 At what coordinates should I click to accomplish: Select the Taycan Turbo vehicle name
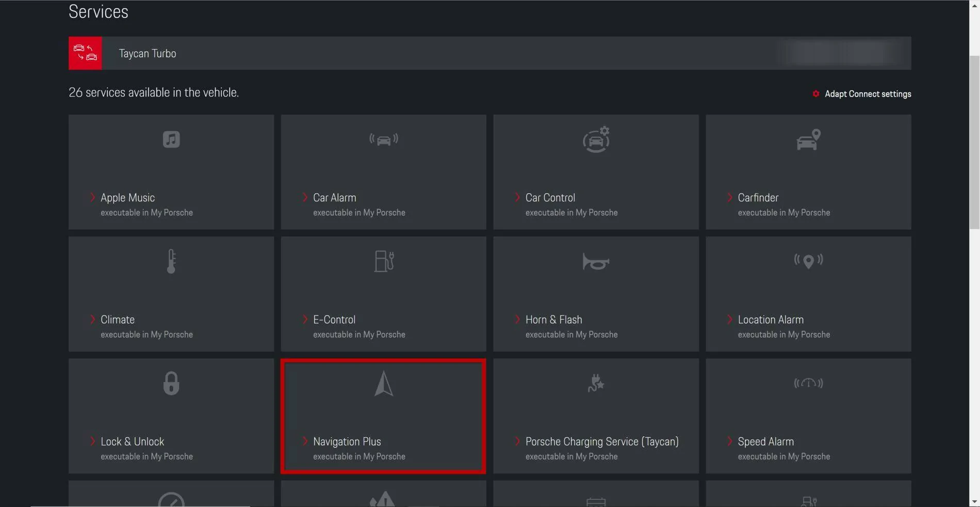pos(148,53)
